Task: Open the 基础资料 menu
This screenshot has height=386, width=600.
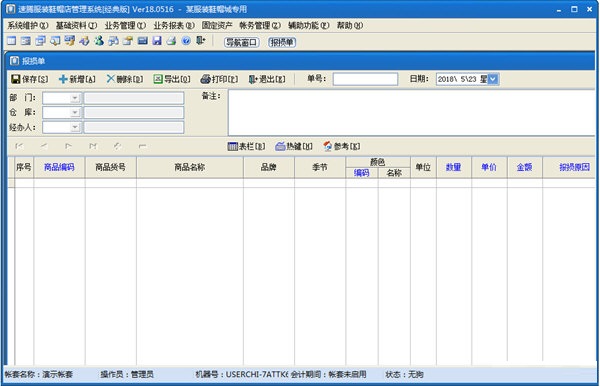Action: [x=77, y=26]
